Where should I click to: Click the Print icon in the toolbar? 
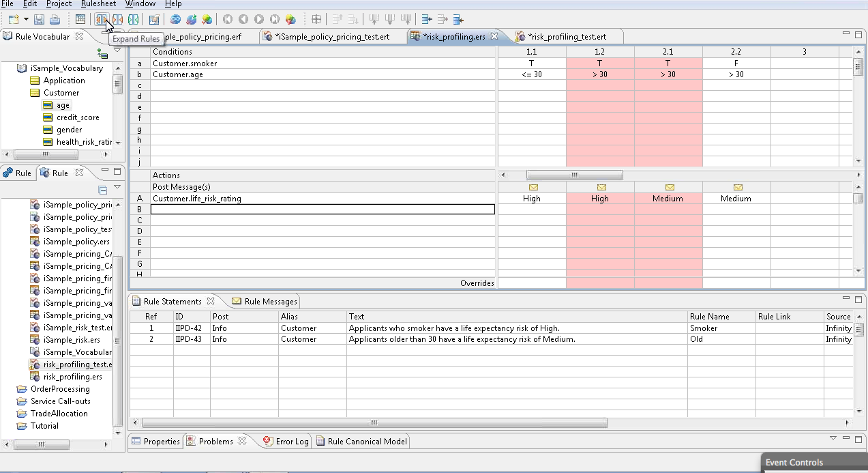coord(55,20)
